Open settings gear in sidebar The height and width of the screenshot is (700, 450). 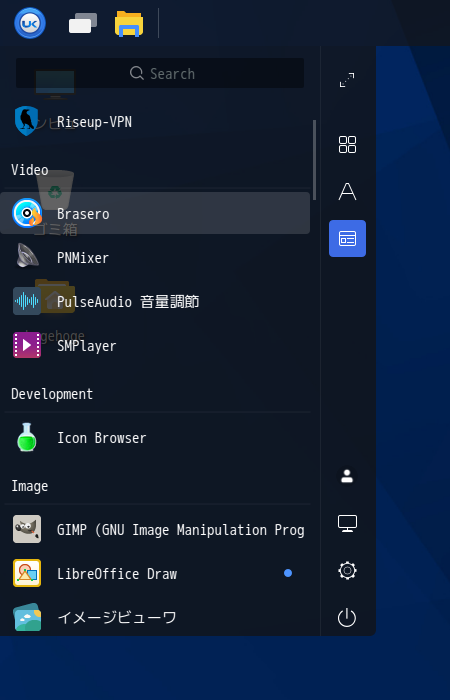(x=347, y=571)
